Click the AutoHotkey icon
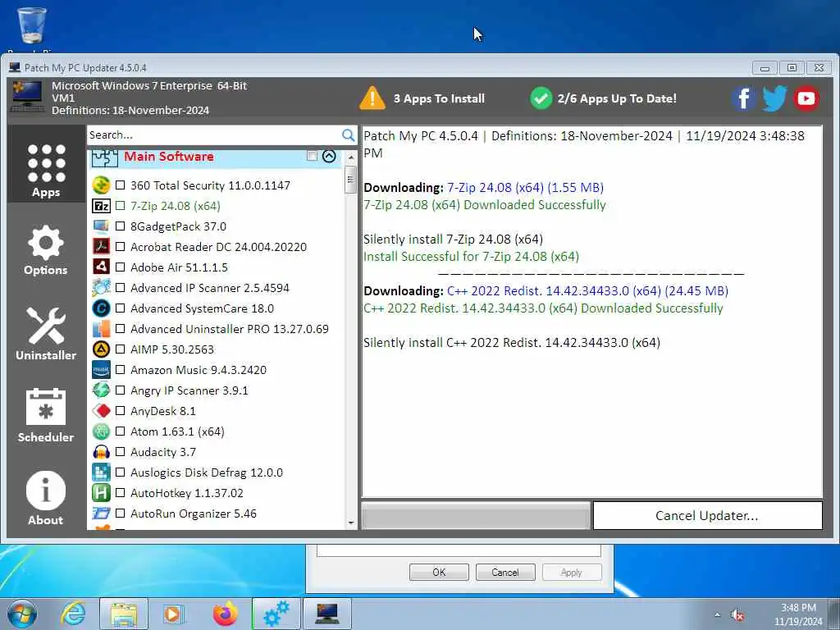The height and width of the screenshot is (630, 840). pos(101,493)
